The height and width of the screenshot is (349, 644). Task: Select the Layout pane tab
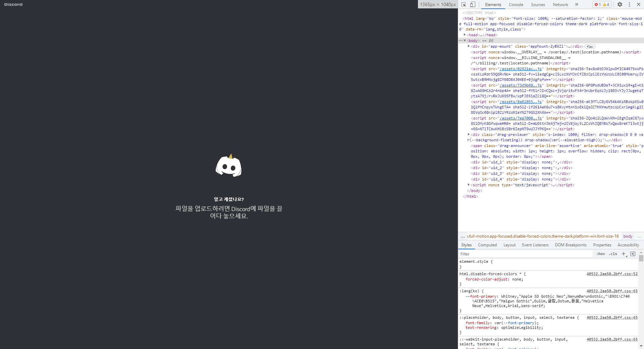509,245
